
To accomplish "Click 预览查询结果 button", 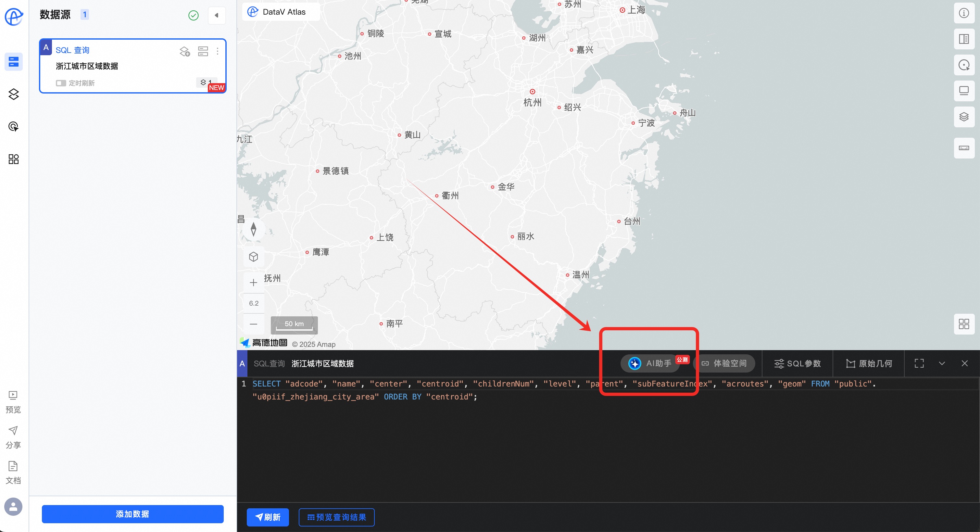I will click(x=336, y=517).
